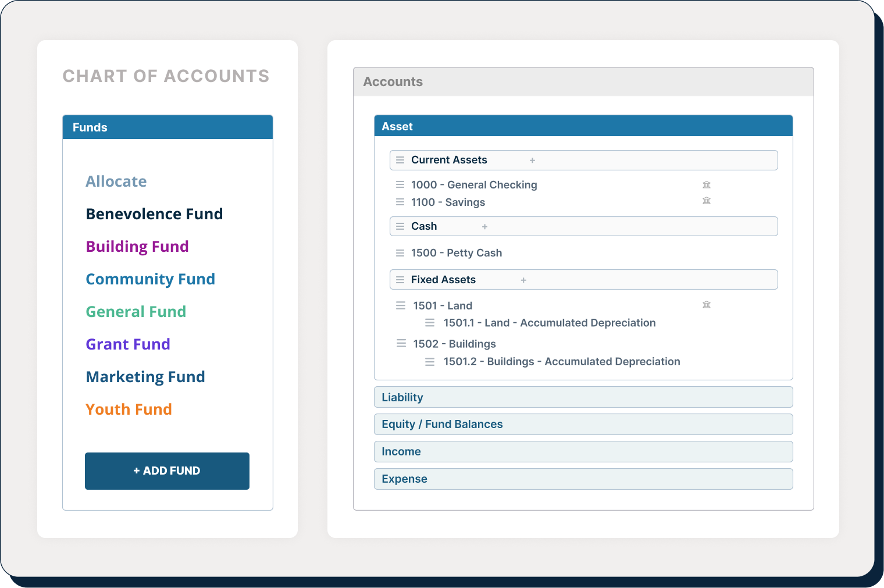884x588 pixels.
Task: Click drag handle for 1501.1 Land Accumulated Depreciation
Action: [x=430, y=323]
